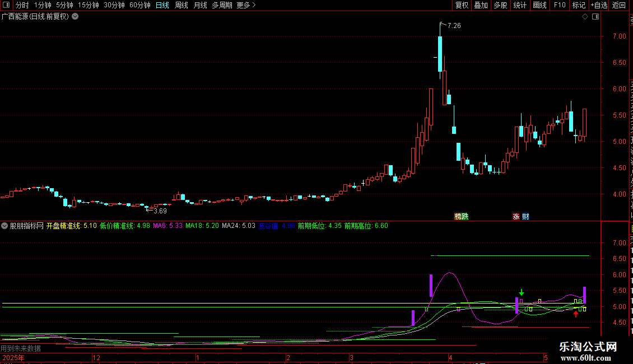Screen dimensions: 633x364
Task: Click the red up arrow signal
Action: click(x=576, y=314)
